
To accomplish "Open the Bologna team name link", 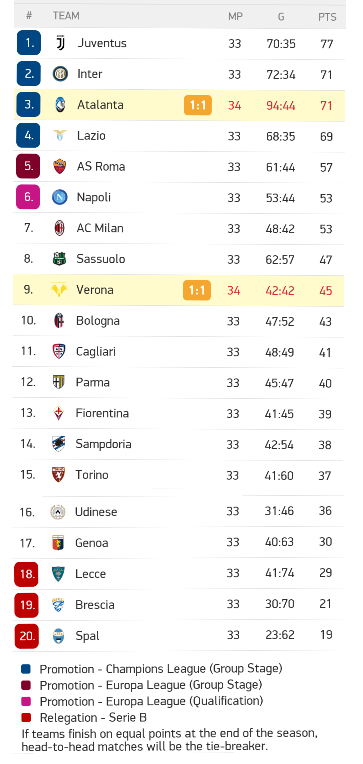I will pos(97,321).
